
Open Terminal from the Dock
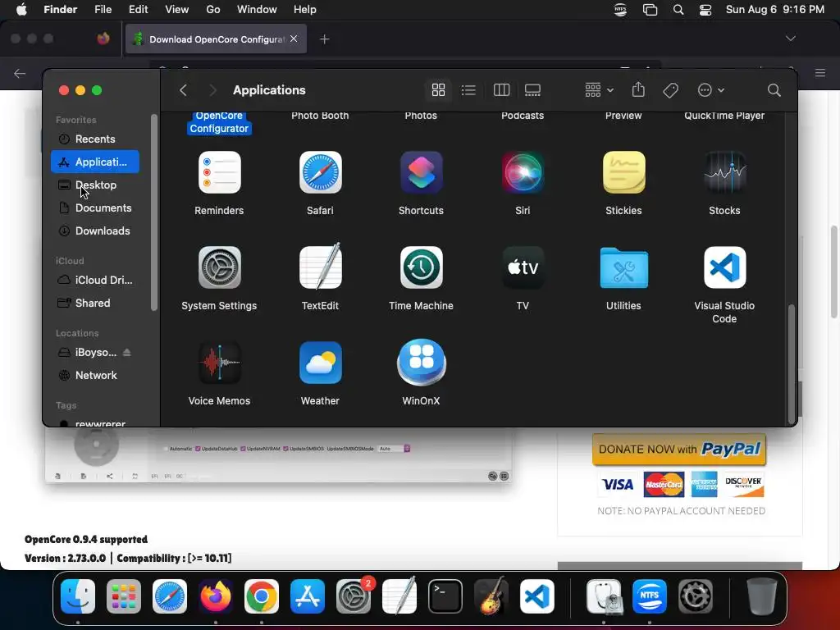pyautogui.click(x=445, y=596)
